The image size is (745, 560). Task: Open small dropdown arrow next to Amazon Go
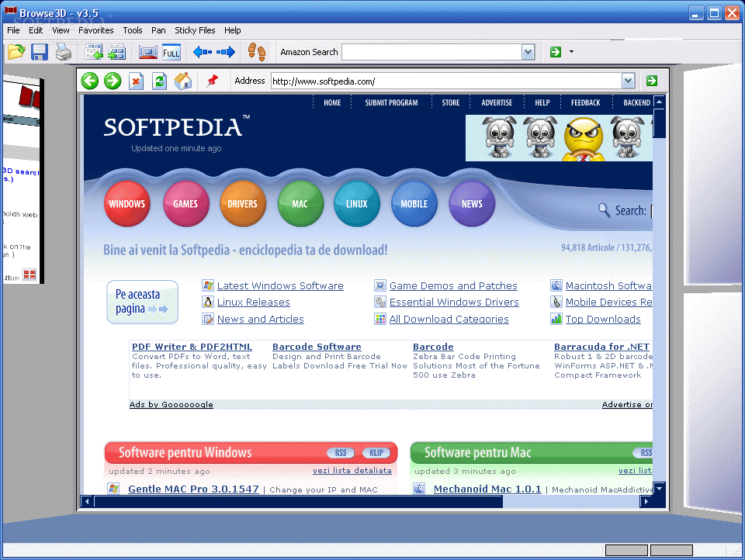point(571,52)
